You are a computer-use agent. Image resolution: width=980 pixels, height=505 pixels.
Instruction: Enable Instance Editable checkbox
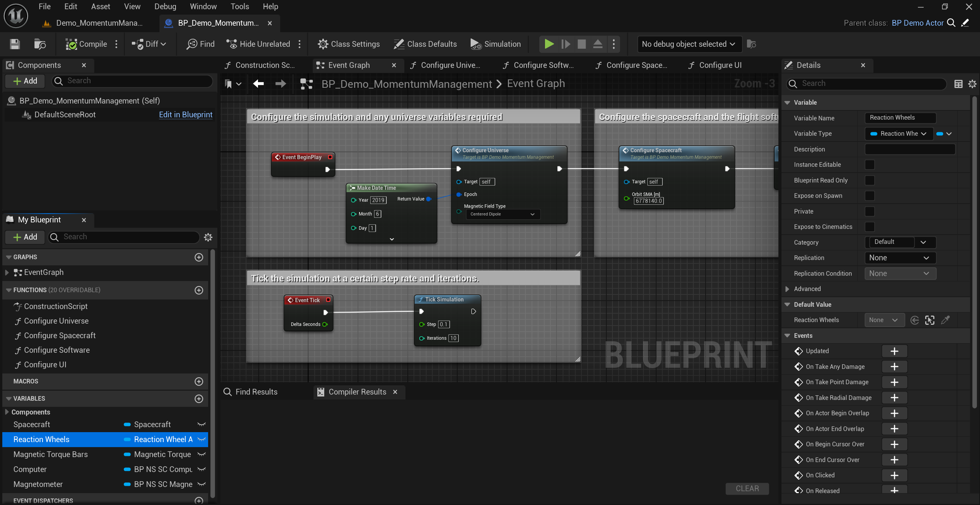[x=870, y=165]
